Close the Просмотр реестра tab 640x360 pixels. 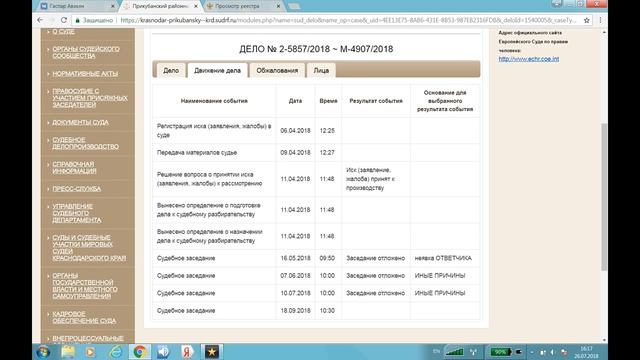pos(278,6)
